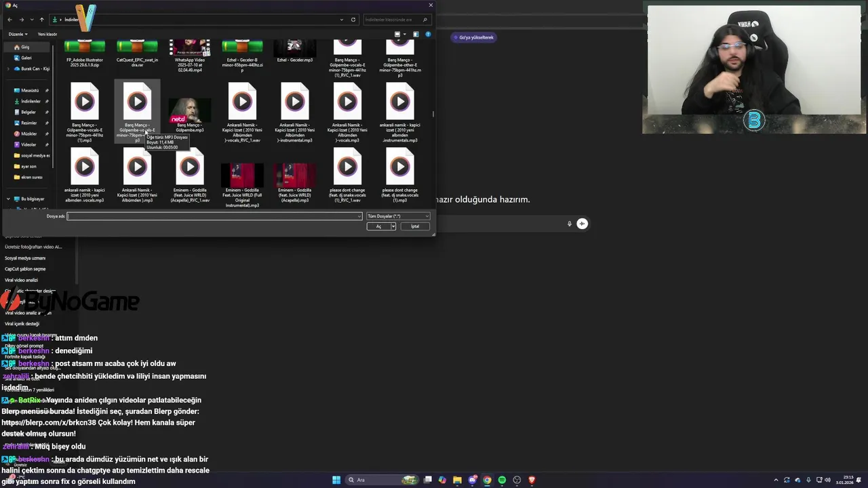The height and width of the screenshot is (488, 868).
Task: Go up one folder level
Action: pyautogui.click(x=41, y=20)
